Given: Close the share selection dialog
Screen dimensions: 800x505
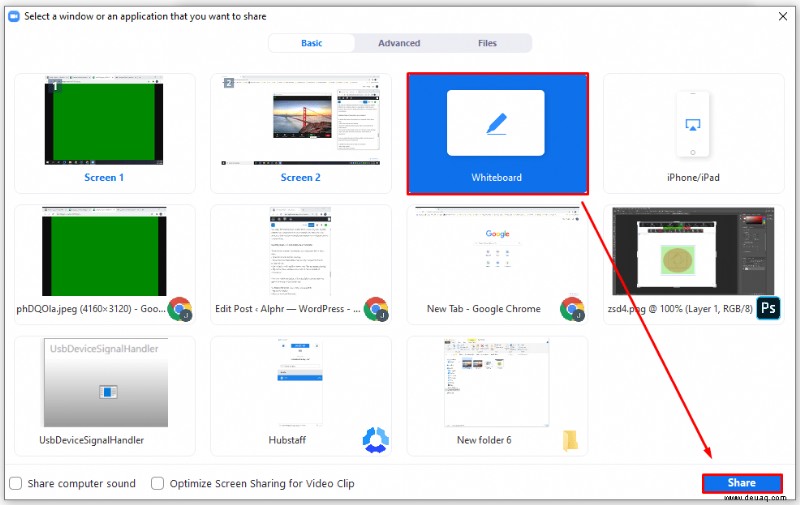Looking at the screenshot, I should point(783,16).
